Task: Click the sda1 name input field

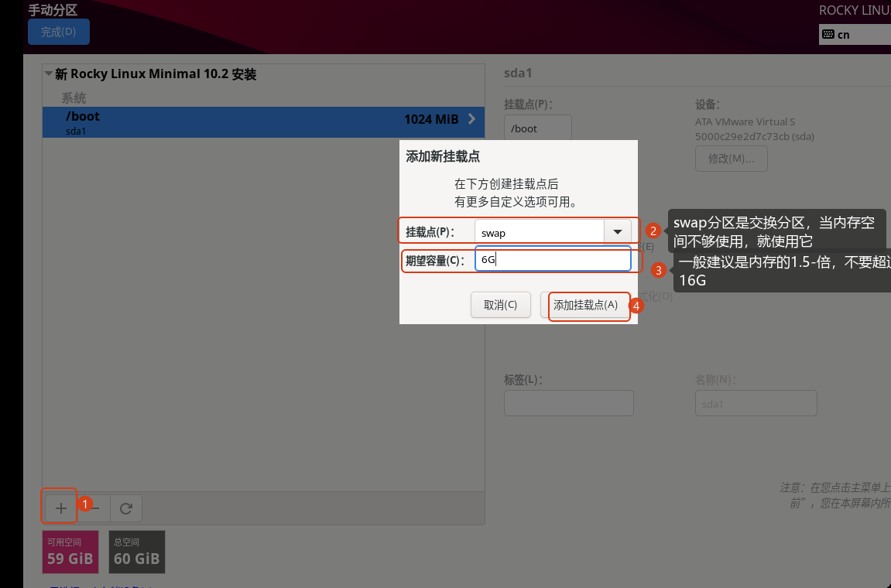Action: (x=756, y=403)
